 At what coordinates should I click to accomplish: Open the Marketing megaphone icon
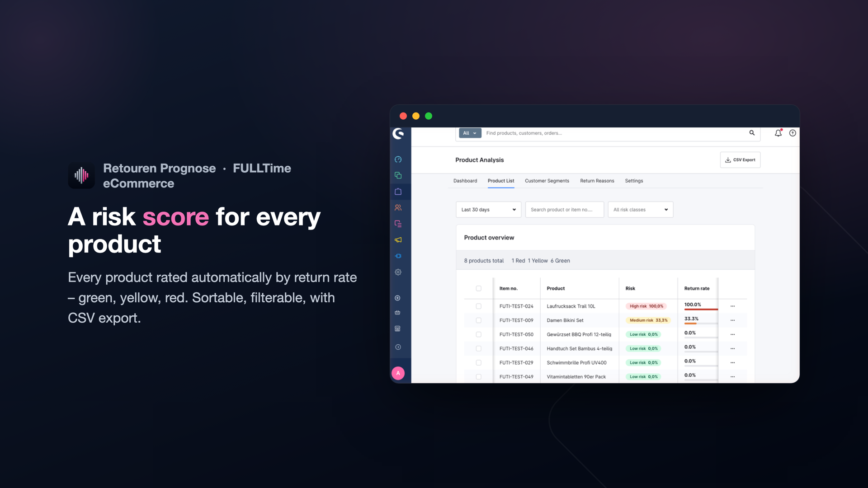(398, 240)
